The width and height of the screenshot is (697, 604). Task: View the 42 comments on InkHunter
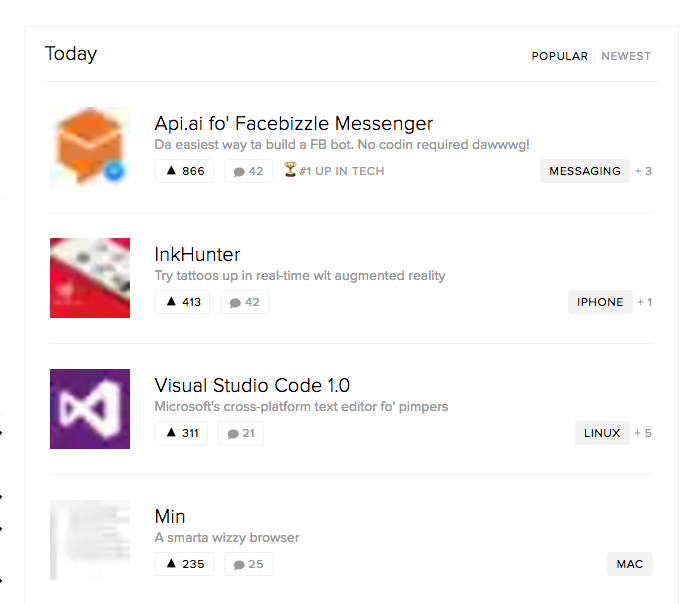tap(244, 302)
